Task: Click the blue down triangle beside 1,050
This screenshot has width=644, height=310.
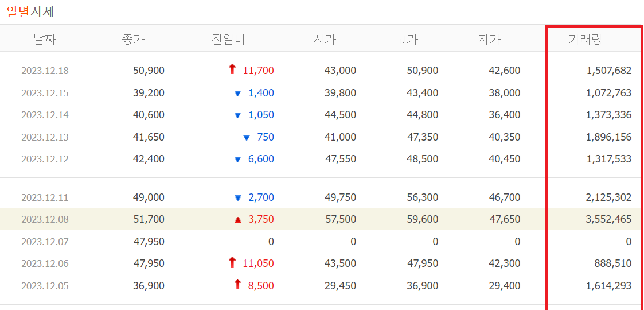Action: click(237, 115)
